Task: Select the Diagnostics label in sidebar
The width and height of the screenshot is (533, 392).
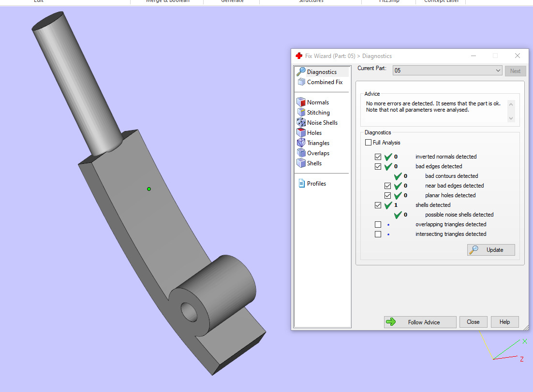Action: coord(322,72)
